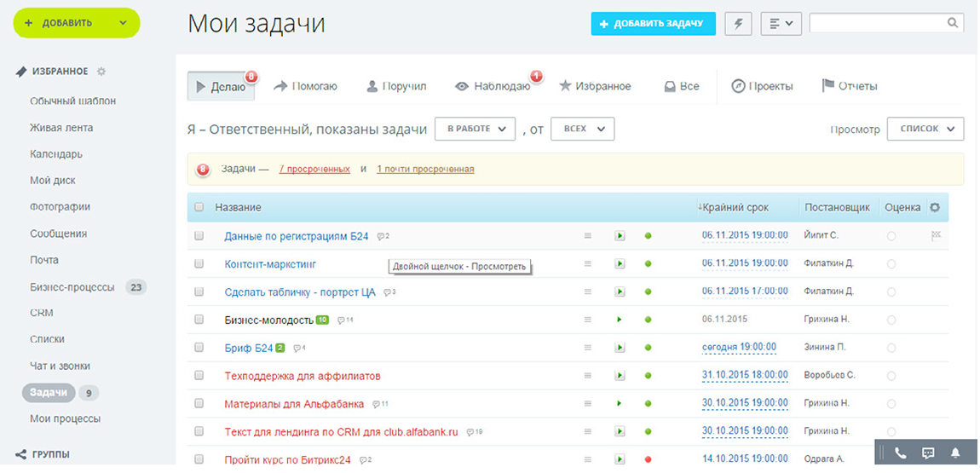Open row menu for Бизнес-молодость
This screenshot has height=473, width=980.
[x=587, y=320]
